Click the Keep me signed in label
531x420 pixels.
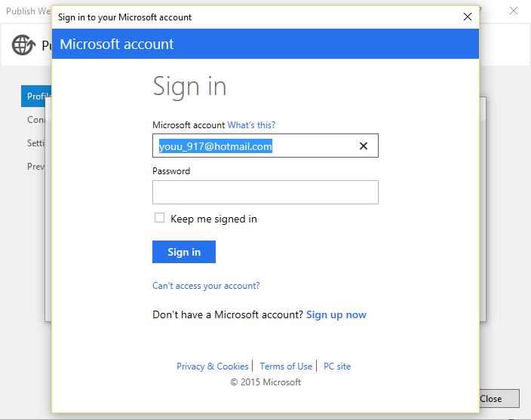tap(213, 219)
